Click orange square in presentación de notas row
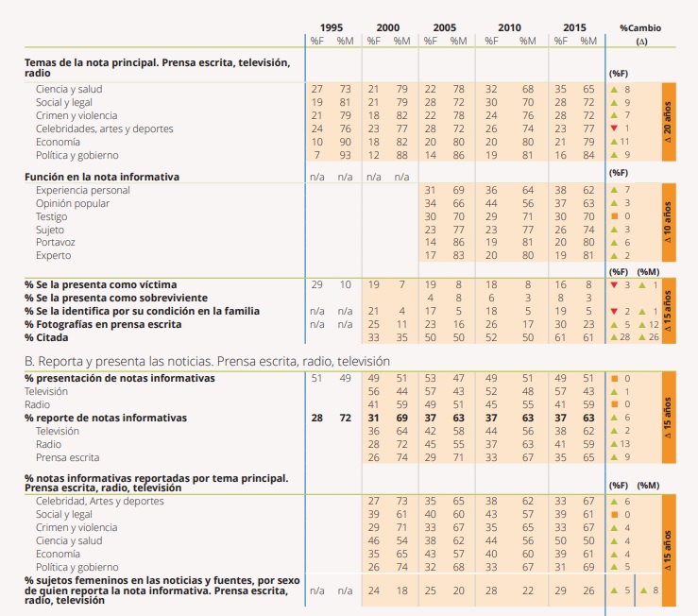Image resolution: width=698 pixels, height=616 pixels. click(614, 379)
